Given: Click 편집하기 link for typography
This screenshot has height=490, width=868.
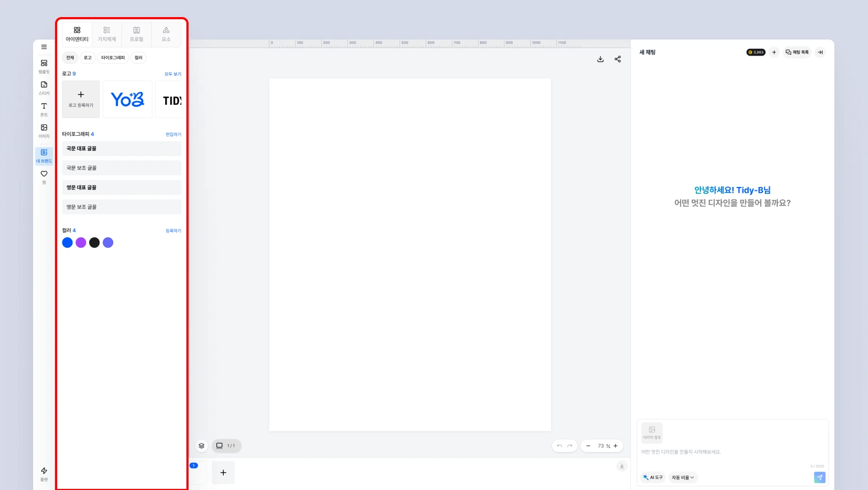Looking at the screenshot, I should click(173, 135).
